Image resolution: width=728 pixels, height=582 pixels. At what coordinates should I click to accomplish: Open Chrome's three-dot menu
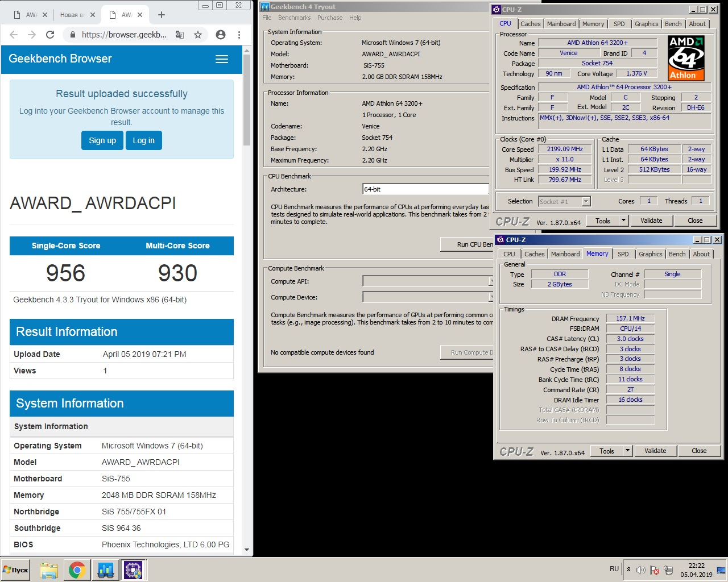[x=239, y=35]
